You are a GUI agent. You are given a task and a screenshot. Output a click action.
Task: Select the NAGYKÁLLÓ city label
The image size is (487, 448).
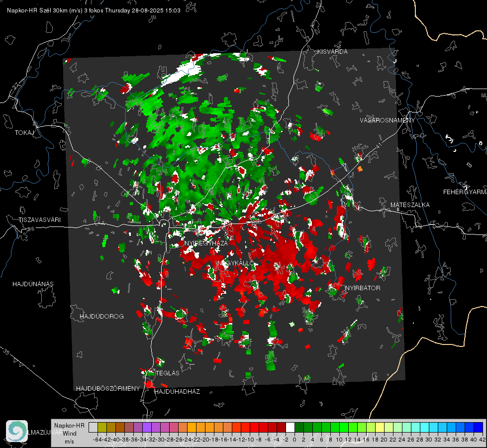pyautogui.click(x=236, y=263)
